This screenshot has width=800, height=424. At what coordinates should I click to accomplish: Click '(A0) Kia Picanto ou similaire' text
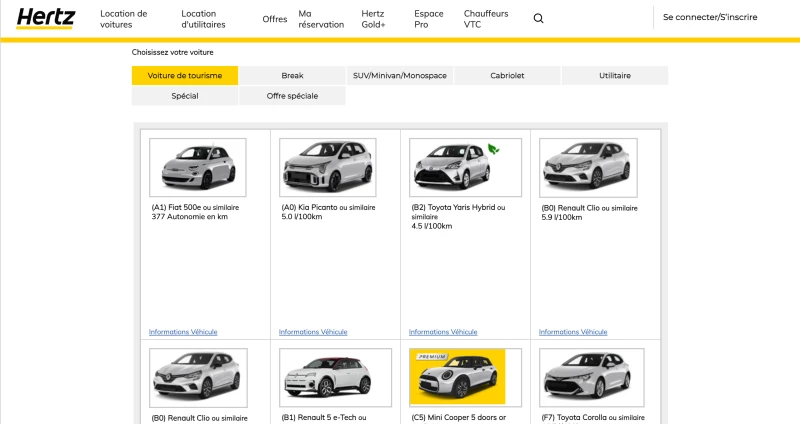(328, 208)
